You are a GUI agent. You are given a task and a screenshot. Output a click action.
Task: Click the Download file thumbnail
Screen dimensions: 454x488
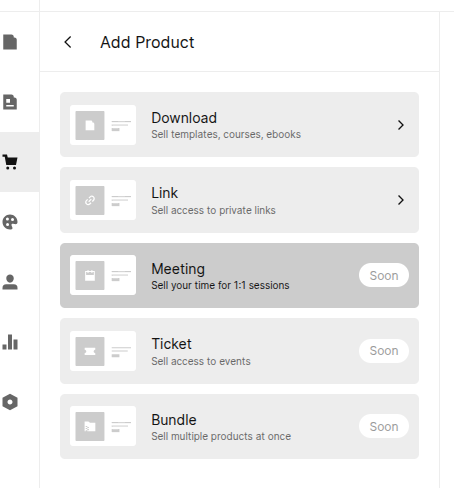click(x=103, y=125)
